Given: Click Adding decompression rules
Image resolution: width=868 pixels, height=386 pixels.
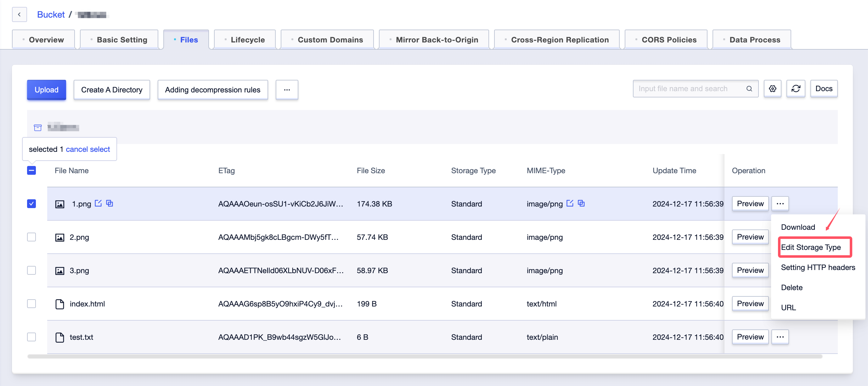Looking at the screenshot, I should tap(213, 90).
